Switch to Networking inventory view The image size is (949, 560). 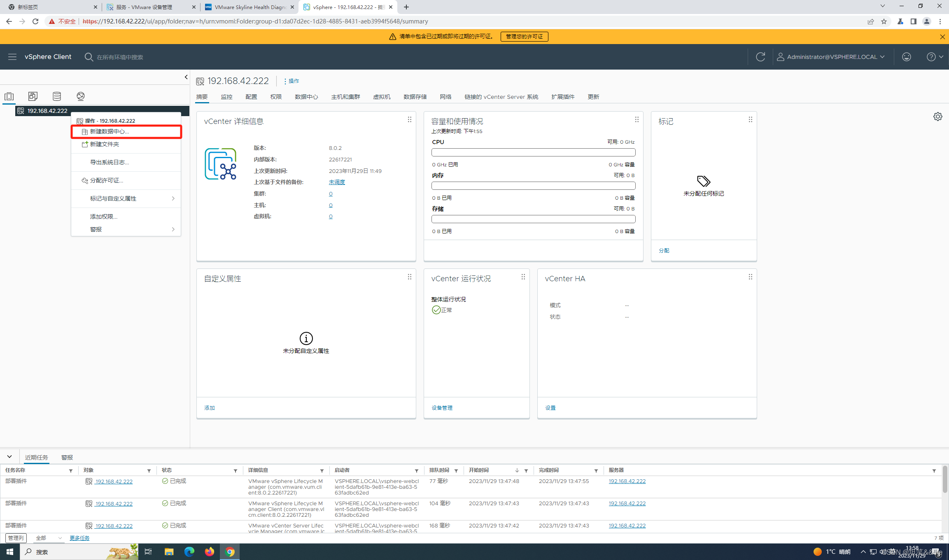[x=81, y=96]
